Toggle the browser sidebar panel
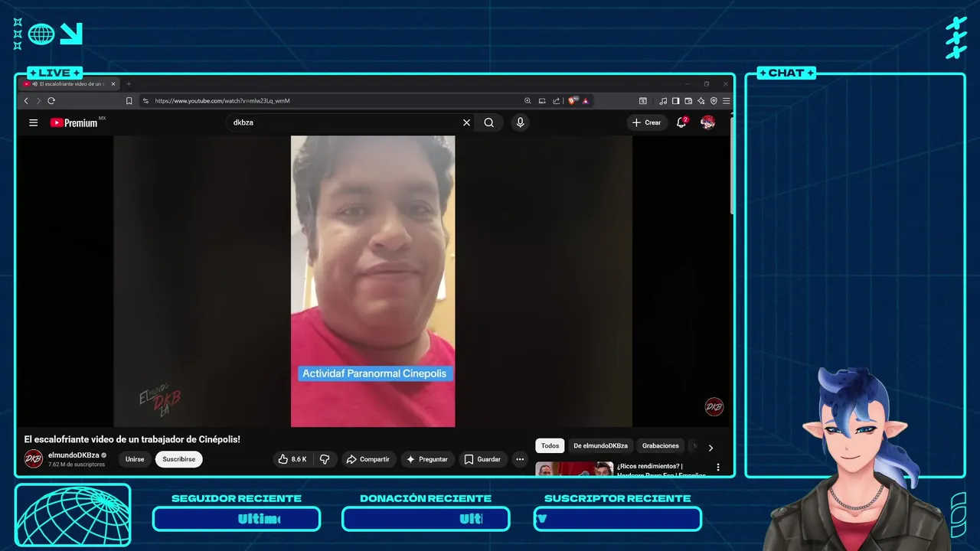The image size is (980, 551). [x=675, y=101]
